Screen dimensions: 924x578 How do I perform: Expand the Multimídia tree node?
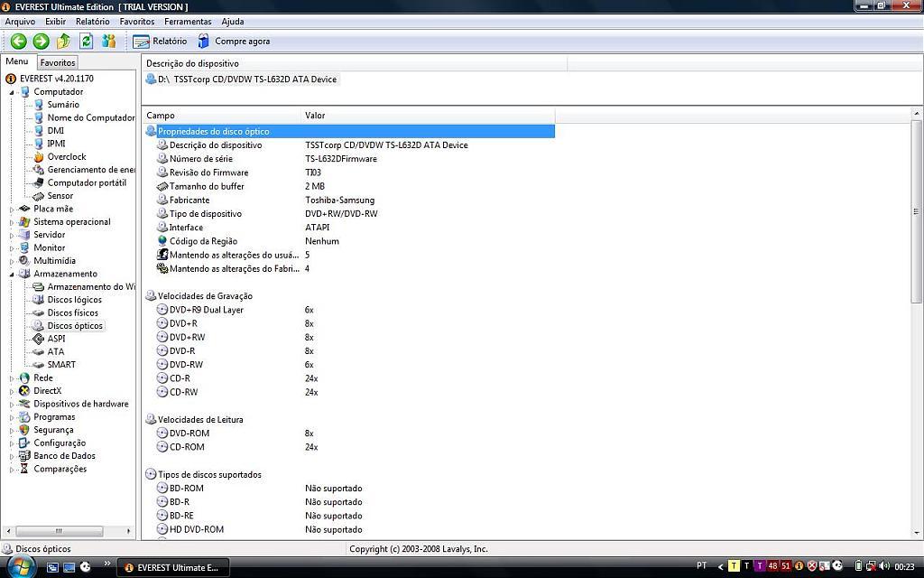point(11,261)
